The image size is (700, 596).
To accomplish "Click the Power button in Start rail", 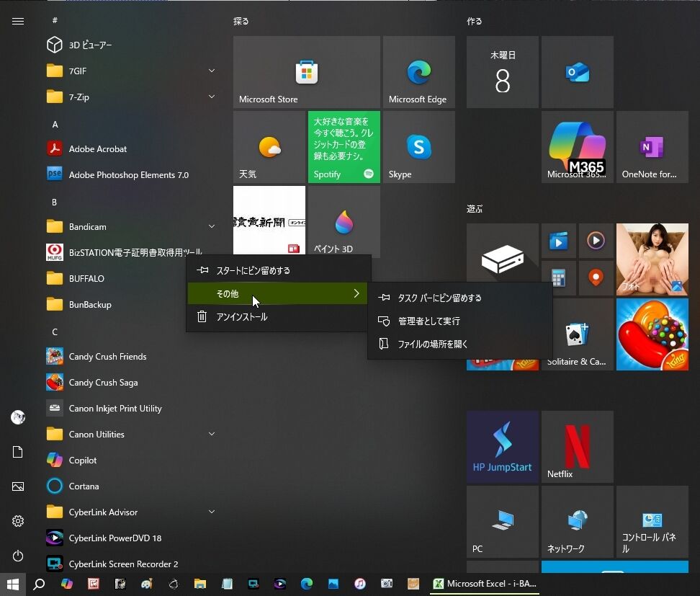I will [x=18, y=556].
